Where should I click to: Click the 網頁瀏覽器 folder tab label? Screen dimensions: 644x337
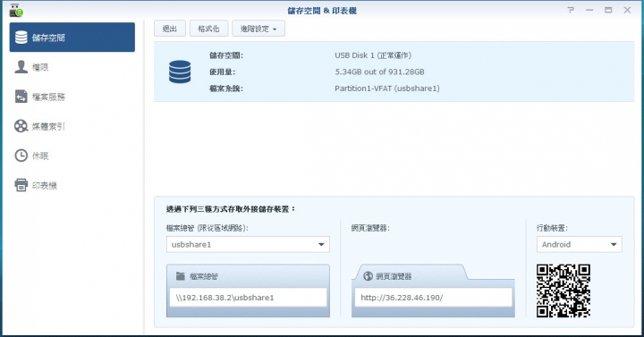394,276
